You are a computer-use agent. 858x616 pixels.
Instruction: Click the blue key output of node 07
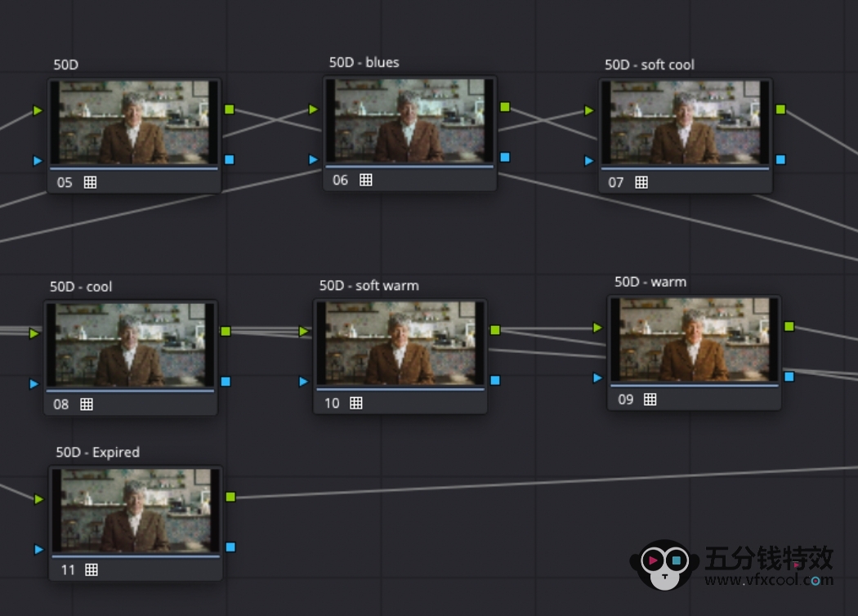click(781, 160)
